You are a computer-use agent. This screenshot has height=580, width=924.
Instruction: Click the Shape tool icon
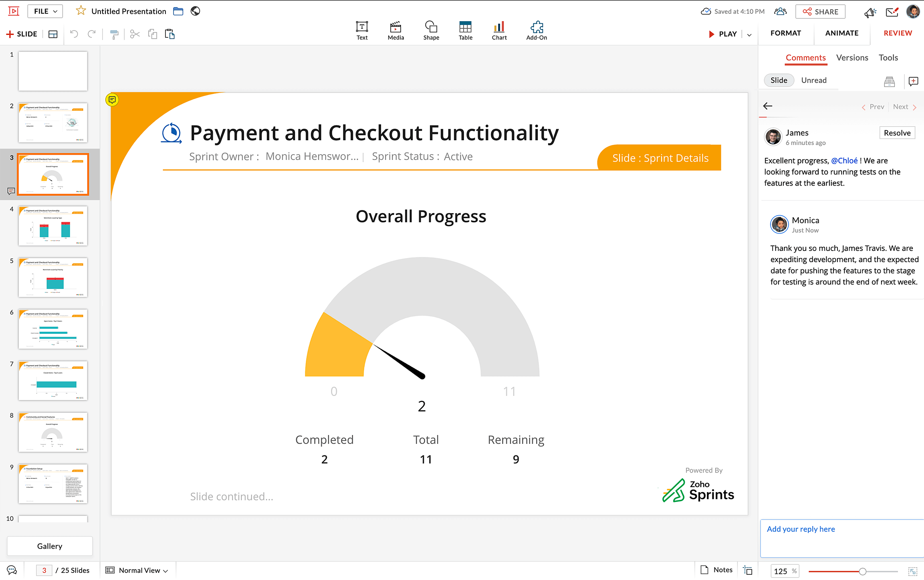pyautogui.click(x=431, y=30)
